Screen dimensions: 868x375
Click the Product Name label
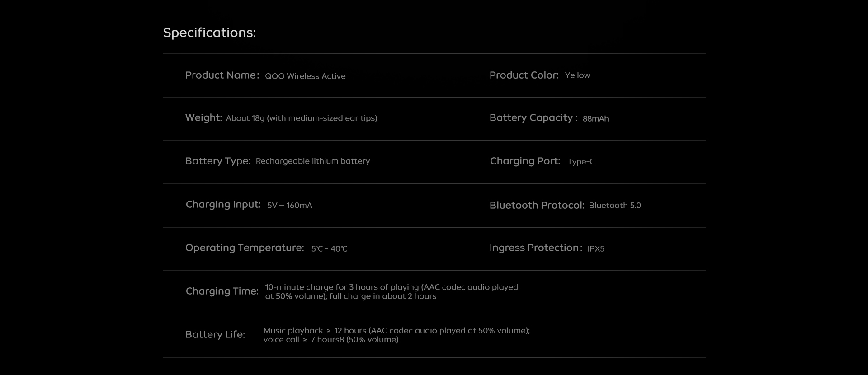coord(222,75)
